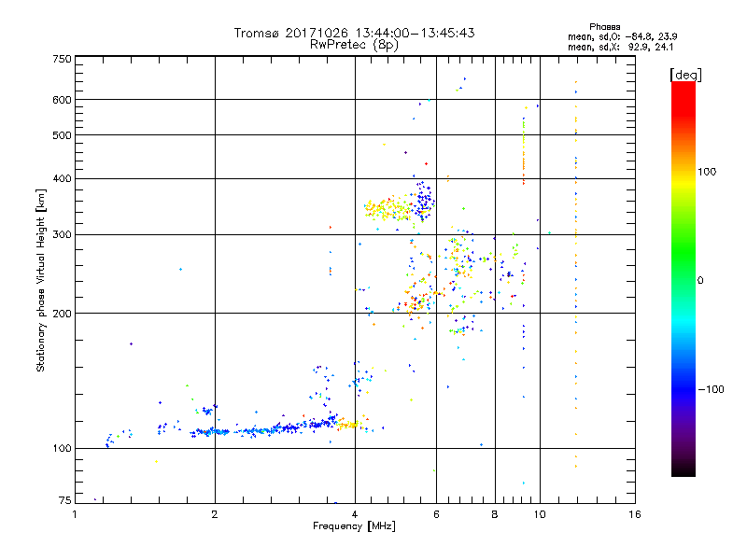Click the x-axis tick label '4'

[x=355, y=514]
